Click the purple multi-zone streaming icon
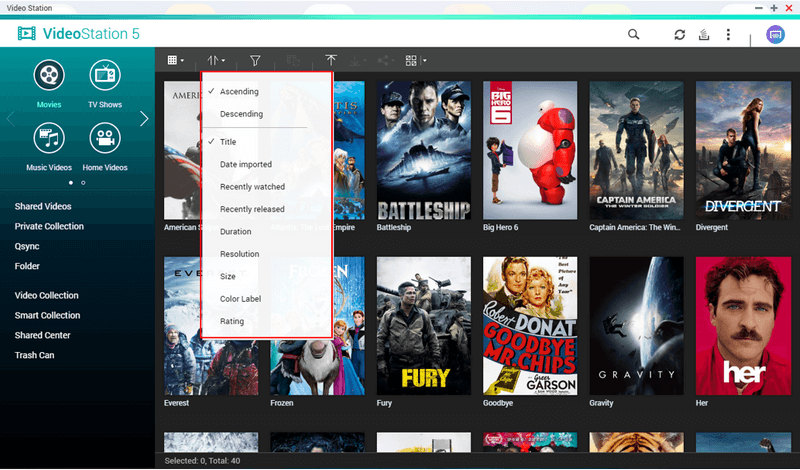800x470 pixels. [x=775, y=34]
